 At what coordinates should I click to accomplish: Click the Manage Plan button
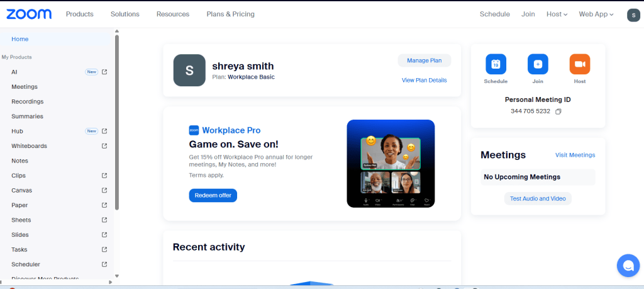coord(425,60)
